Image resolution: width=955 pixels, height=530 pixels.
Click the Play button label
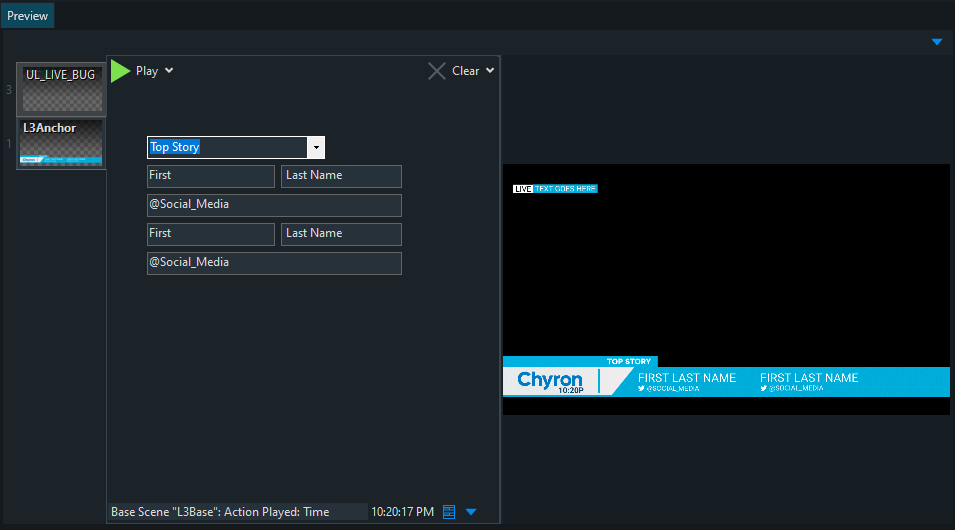pyautogui.click(x=147, y=71)
